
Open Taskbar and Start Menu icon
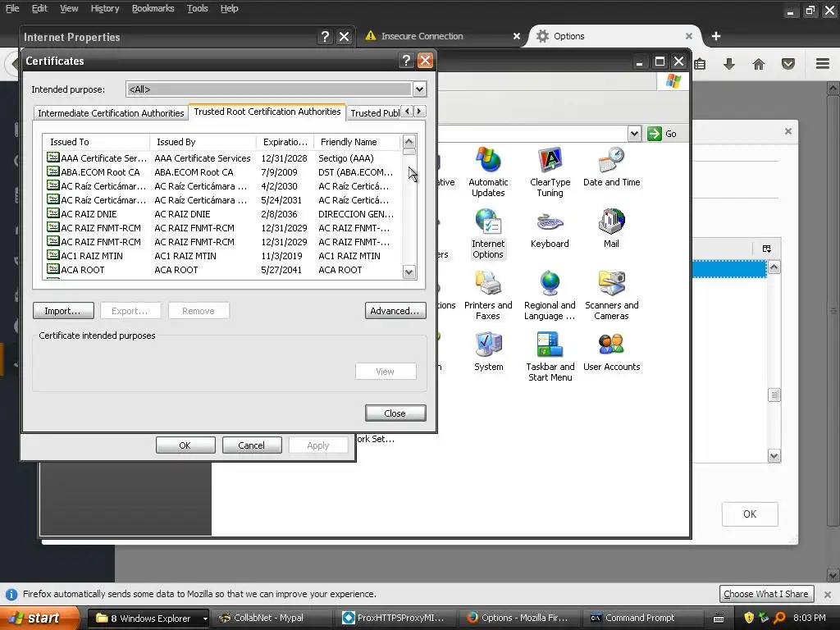coord(550,357)
